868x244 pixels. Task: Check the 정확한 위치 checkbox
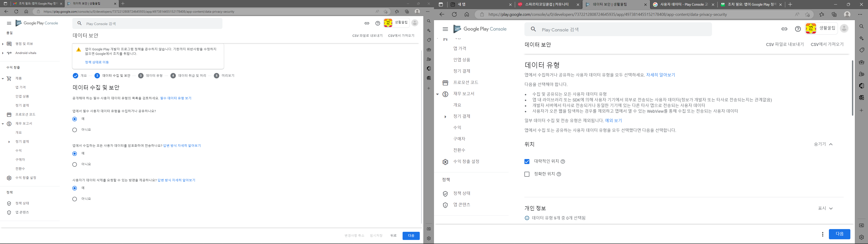point(527,174)
